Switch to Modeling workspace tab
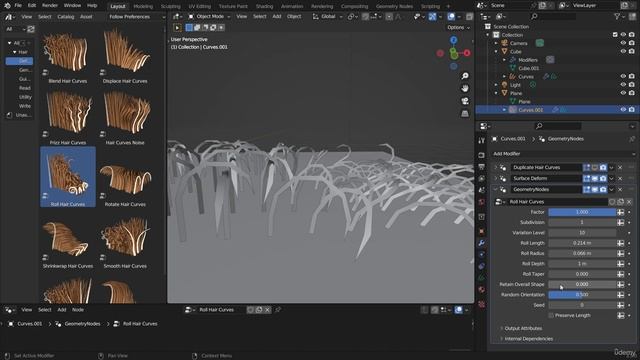This screenshot has height=360, width=640. tap(143, 7)
